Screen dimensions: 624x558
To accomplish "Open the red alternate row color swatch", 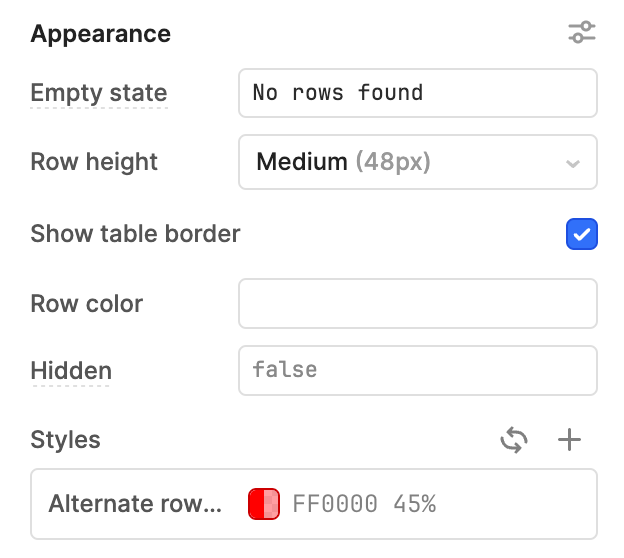I will (263, 504).
